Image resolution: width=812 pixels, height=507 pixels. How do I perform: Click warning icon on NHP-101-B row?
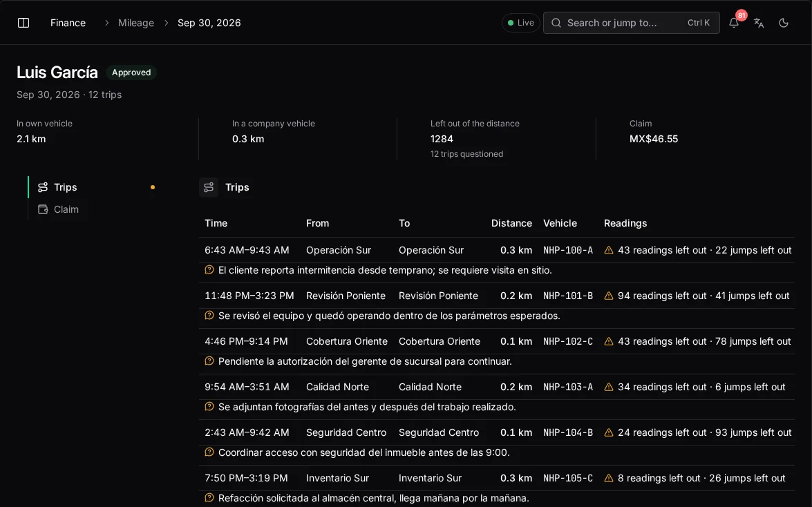click(609, 296)
